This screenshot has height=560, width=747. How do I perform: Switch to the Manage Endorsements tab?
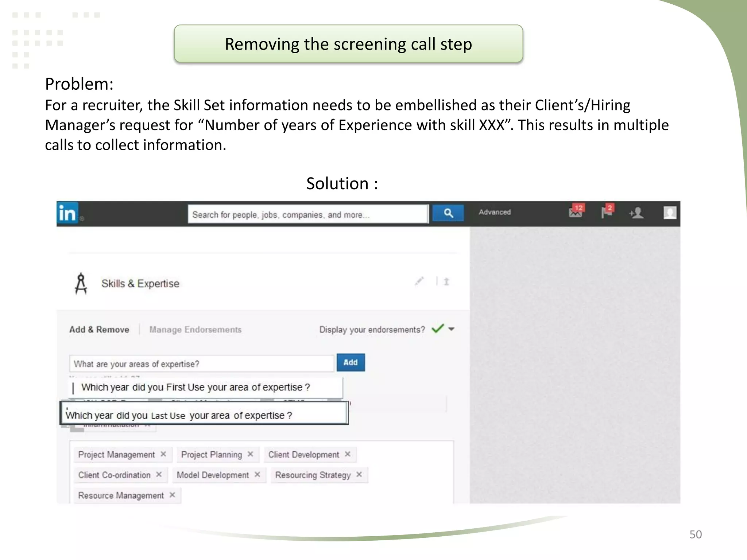tap(196, 330)
